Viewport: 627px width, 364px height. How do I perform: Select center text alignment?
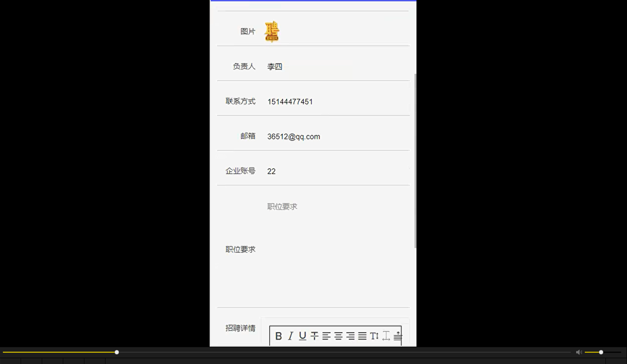339,336
